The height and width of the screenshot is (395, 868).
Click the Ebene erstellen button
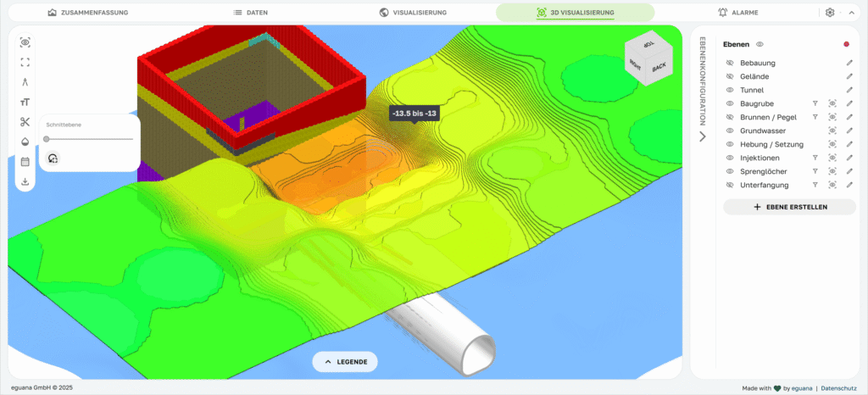point(789,207)
